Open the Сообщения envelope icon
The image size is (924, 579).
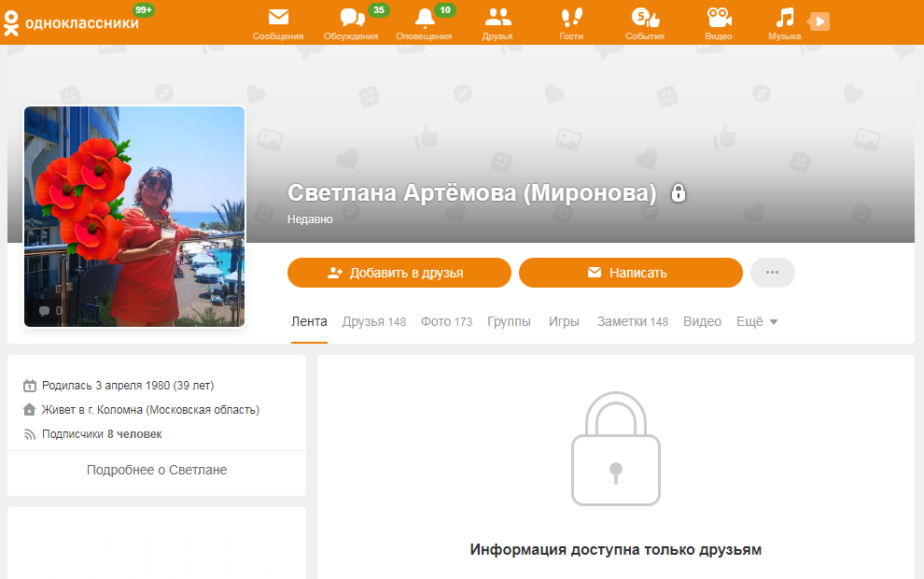[277, 18]
